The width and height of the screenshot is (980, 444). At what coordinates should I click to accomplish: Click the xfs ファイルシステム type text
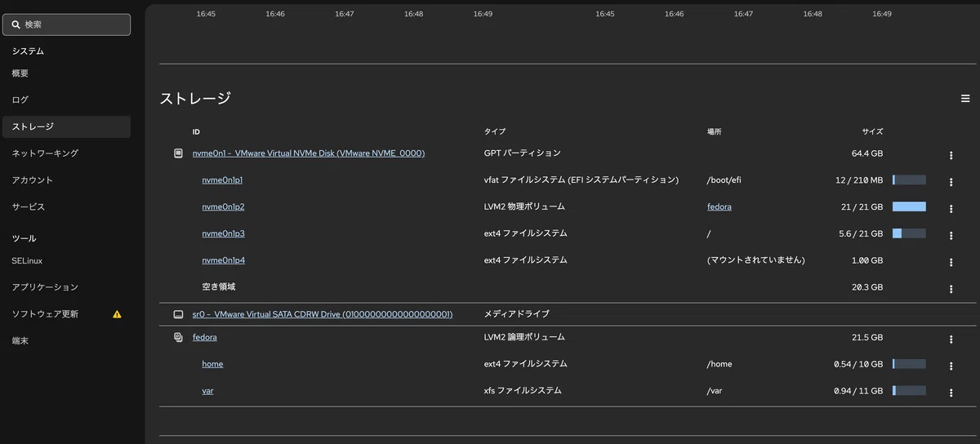pyautogui.click(x=523, y=391)
